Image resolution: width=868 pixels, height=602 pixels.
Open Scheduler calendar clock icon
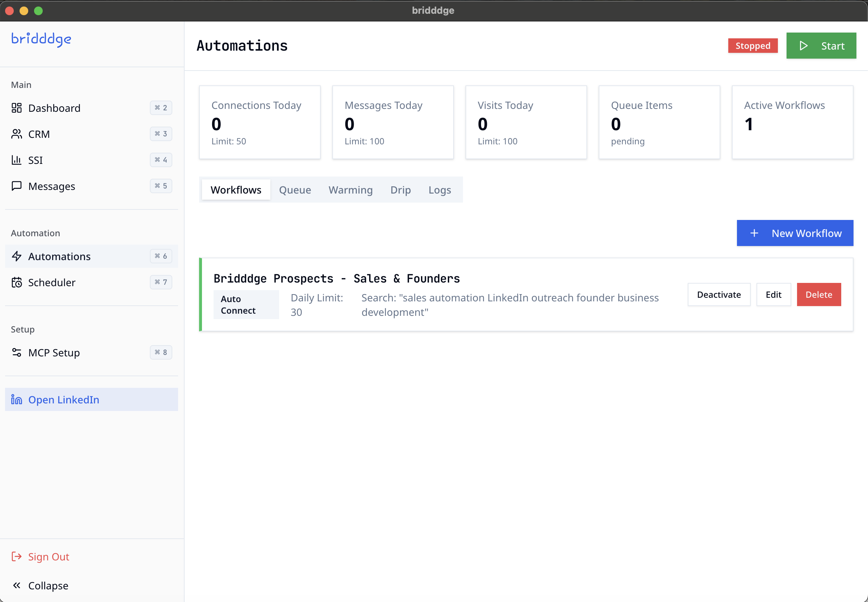17,282
